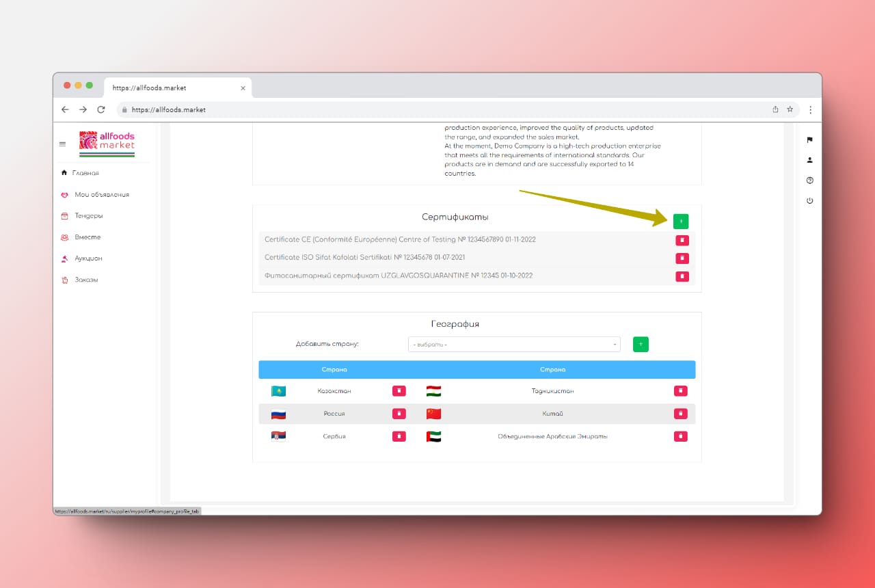Click the Kazakhstan flag image

tap(278, 391)
